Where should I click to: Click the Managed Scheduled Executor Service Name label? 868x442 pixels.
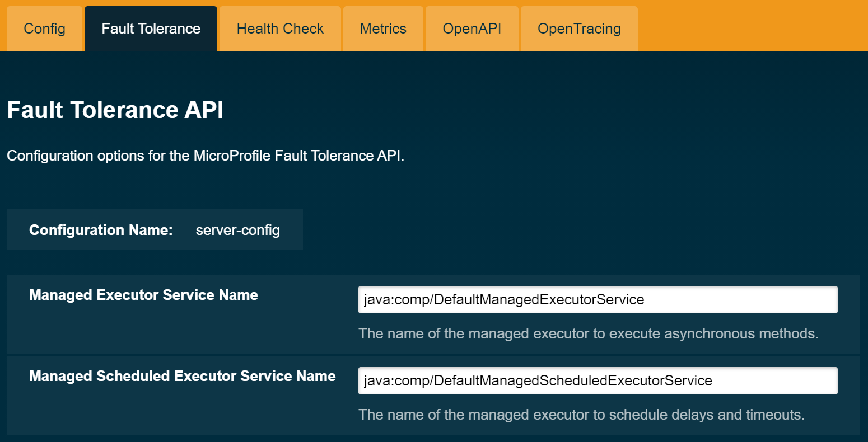pyautogui.click(x=183, y=376)
